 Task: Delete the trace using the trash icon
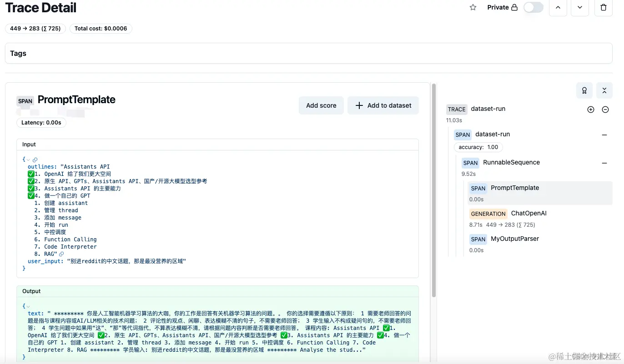coord(604,7)
